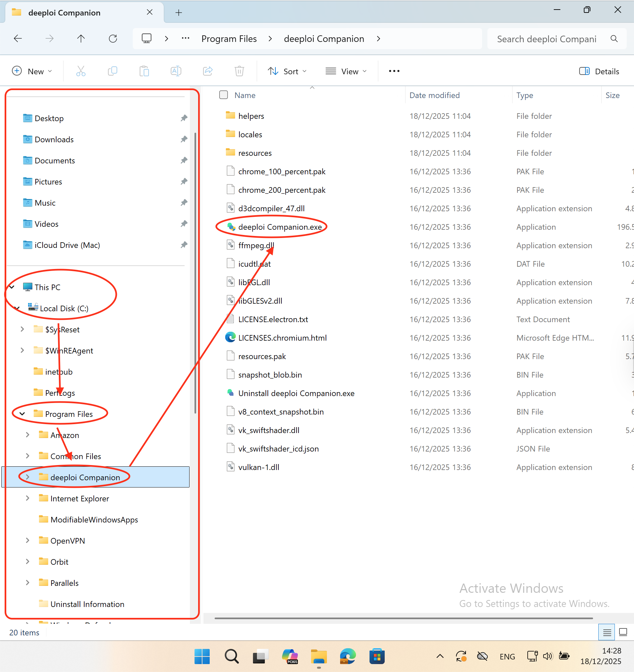Open Downloads in quick access
Screen dimensions: 634x672
click(54, 139)
